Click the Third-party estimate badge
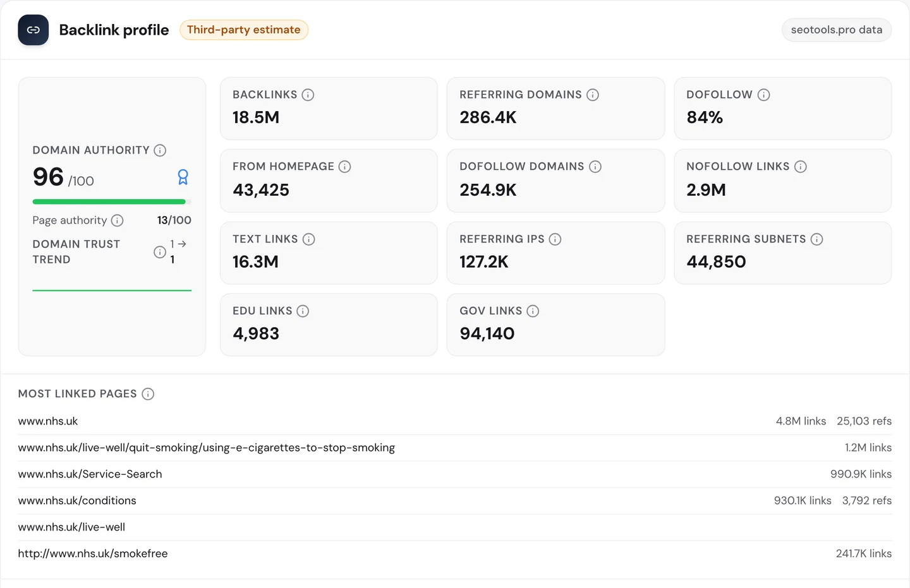 [244, 30]
